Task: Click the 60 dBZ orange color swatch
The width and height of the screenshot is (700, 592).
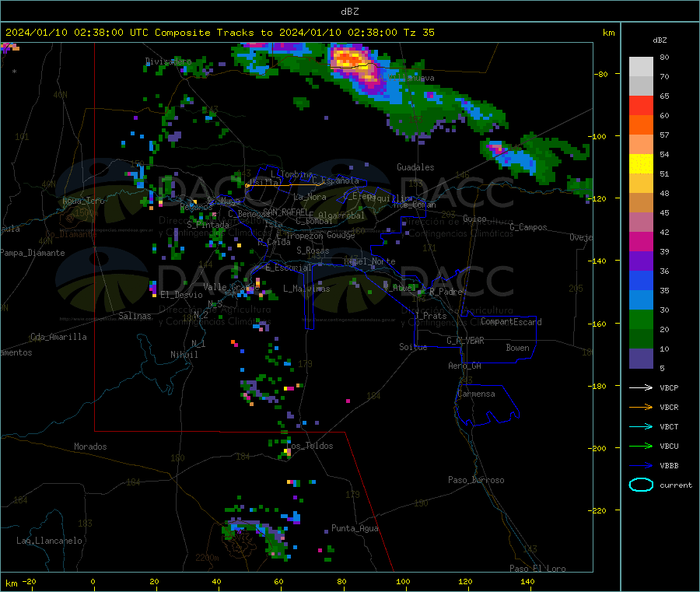Action: [641, 125]
